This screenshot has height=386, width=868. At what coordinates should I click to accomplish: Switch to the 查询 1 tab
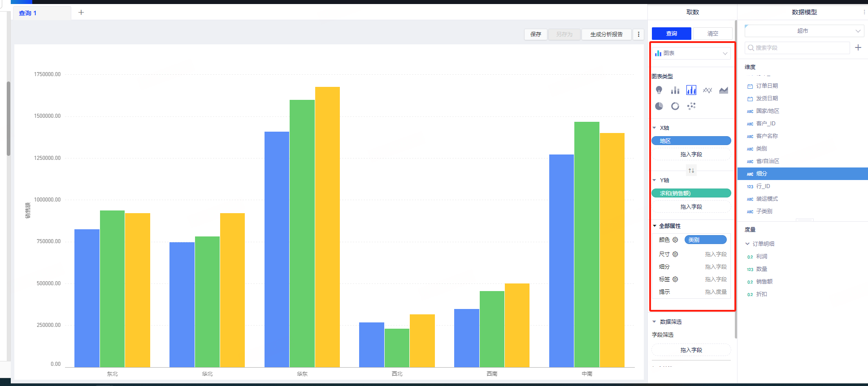pyautogui.click(x=28, y=13)
